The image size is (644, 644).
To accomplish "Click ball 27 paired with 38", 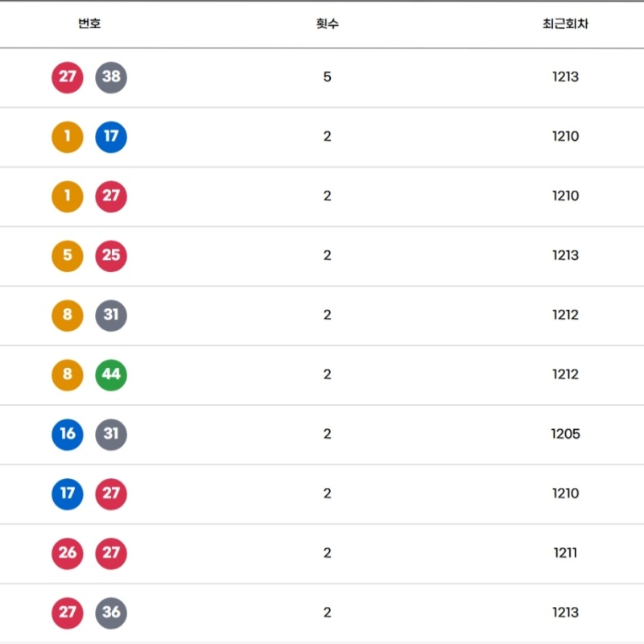I will point(68,77).
